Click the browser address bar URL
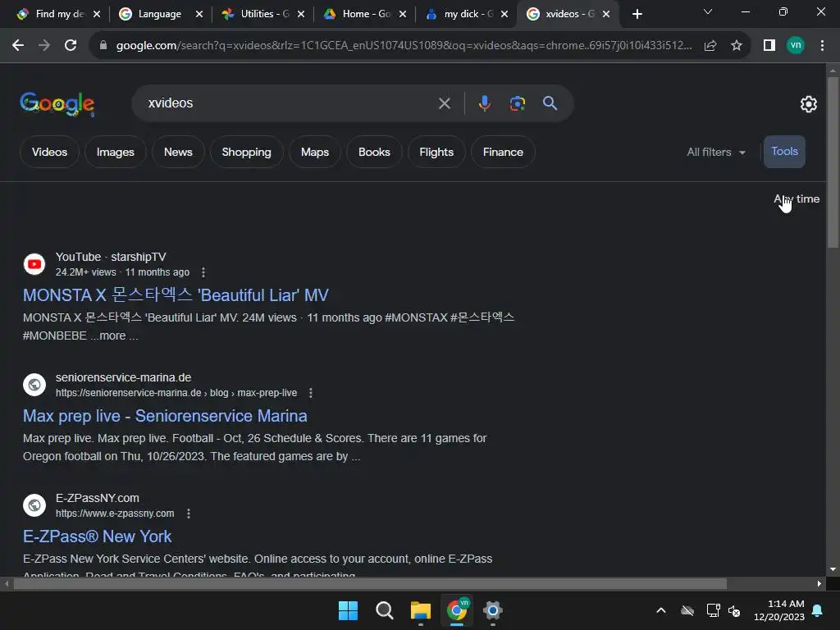This screenshot has width=840, height=630. (404, 46)
